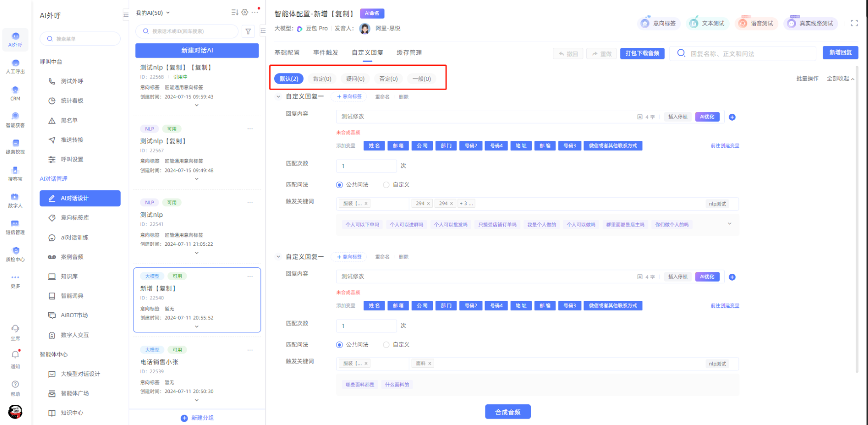The width and height of the screenshot is (868, 425).
Task: Click the filter funnel icon in AI list
Action: point(248,32)
